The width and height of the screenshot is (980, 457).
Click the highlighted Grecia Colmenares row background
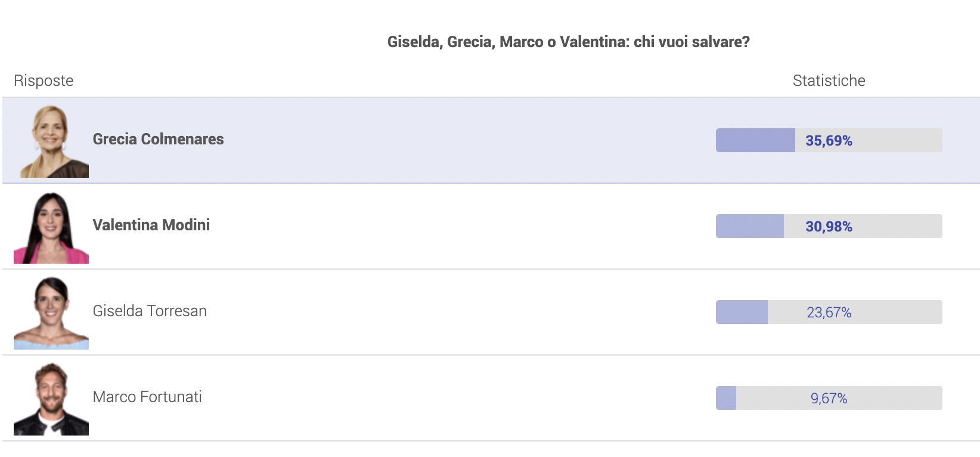coord(491,140)
